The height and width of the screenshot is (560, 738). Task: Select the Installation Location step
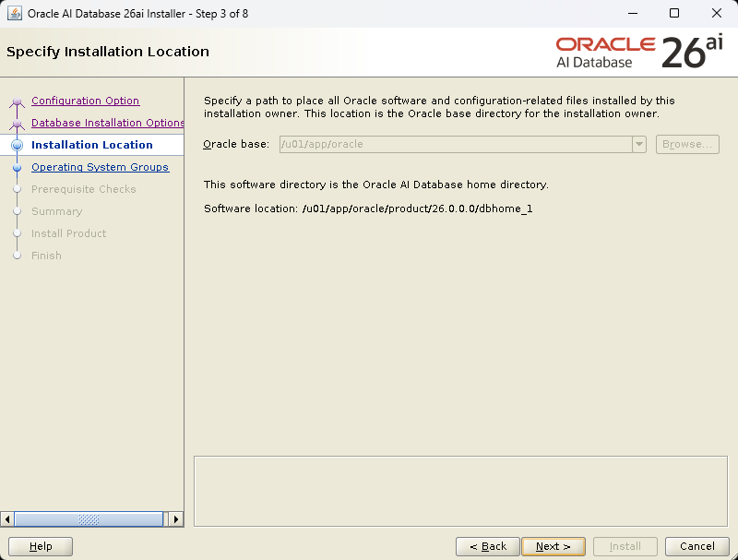(91, 145)
